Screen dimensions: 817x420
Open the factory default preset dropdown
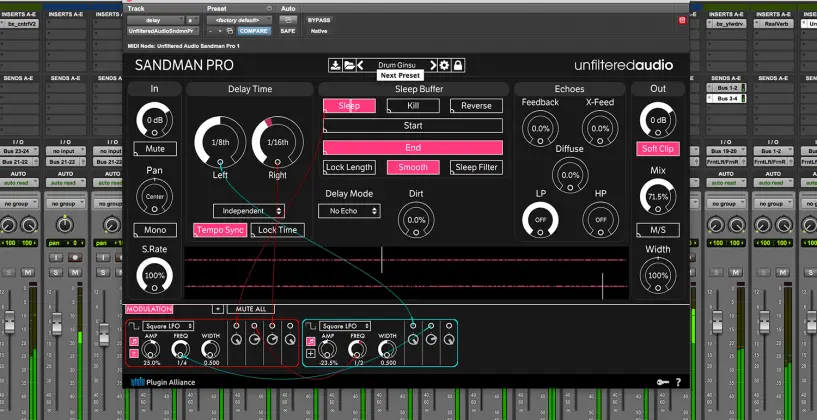(x=240, y=20)
